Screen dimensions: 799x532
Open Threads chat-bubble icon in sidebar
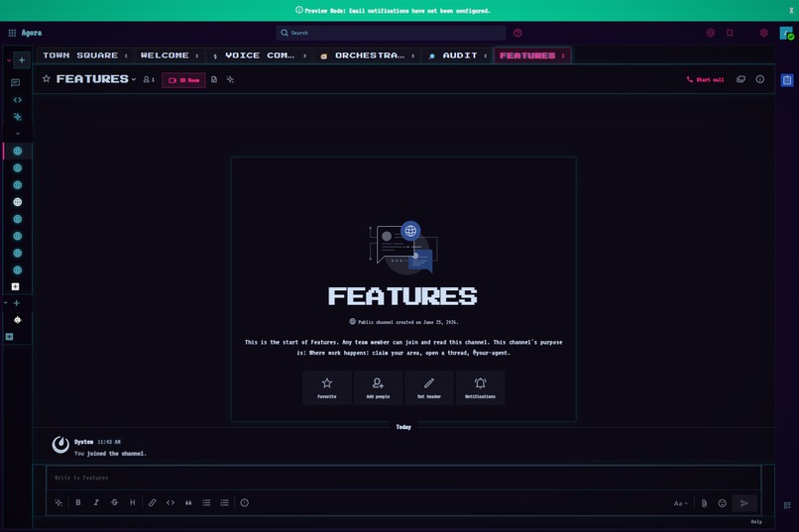(16, 82)
